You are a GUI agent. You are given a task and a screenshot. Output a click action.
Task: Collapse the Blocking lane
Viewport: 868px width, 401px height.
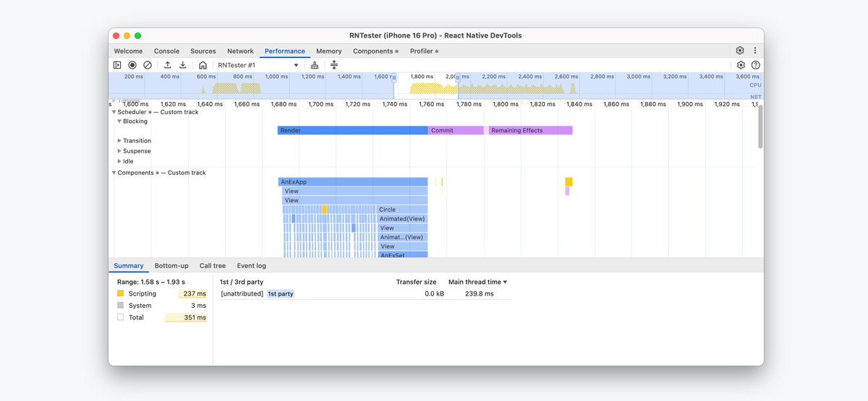pyautogui.click(x=119, y=121)
